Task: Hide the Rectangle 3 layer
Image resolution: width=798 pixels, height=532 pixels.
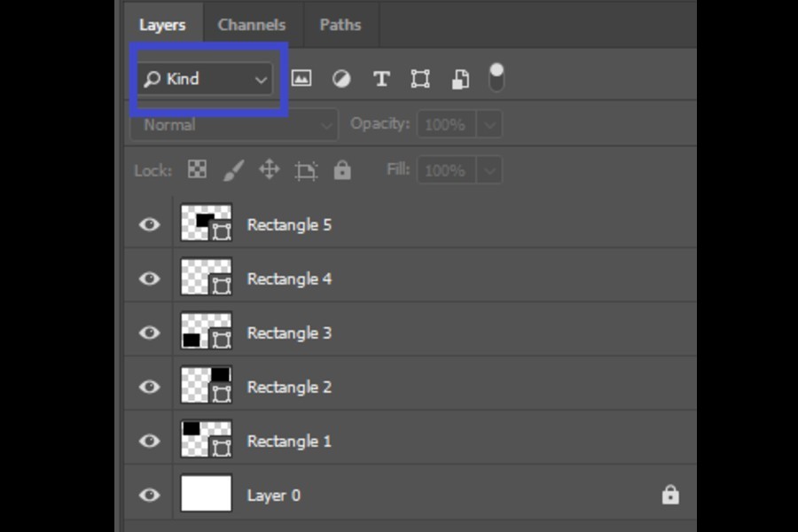Action: pos(150,332)
